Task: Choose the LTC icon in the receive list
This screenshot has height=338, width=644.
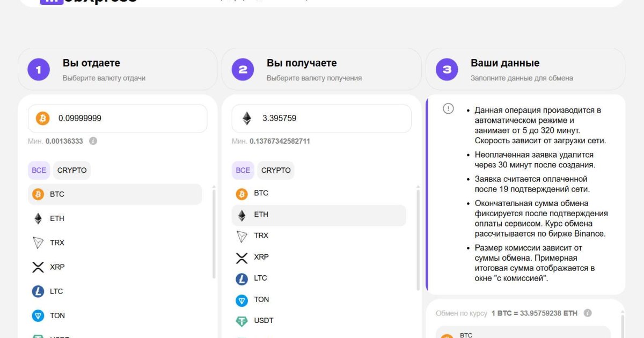Action: point(242,279)
